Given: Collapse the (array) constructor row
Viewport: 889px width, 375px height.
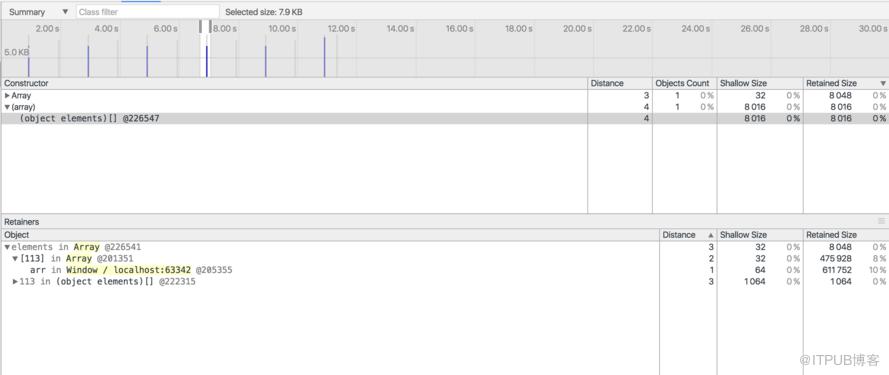Looking at the screenshot, I should coord(7,107).
